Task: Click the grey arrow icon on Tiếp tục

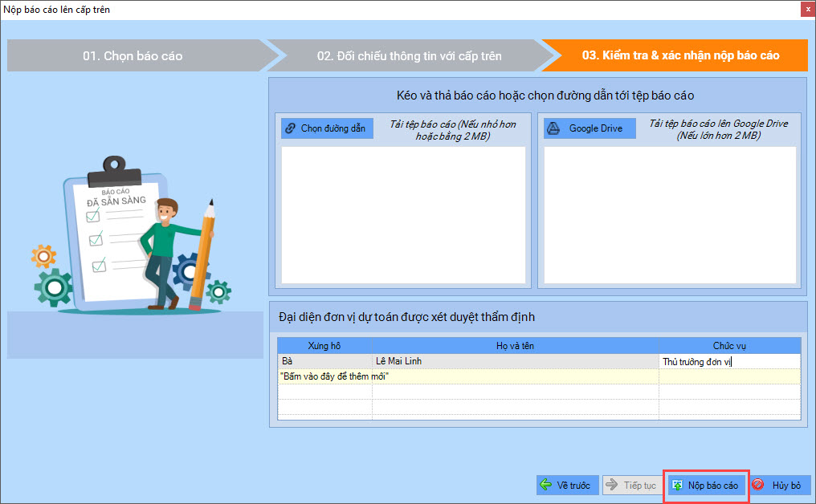Action: click(x=612, y=486)
